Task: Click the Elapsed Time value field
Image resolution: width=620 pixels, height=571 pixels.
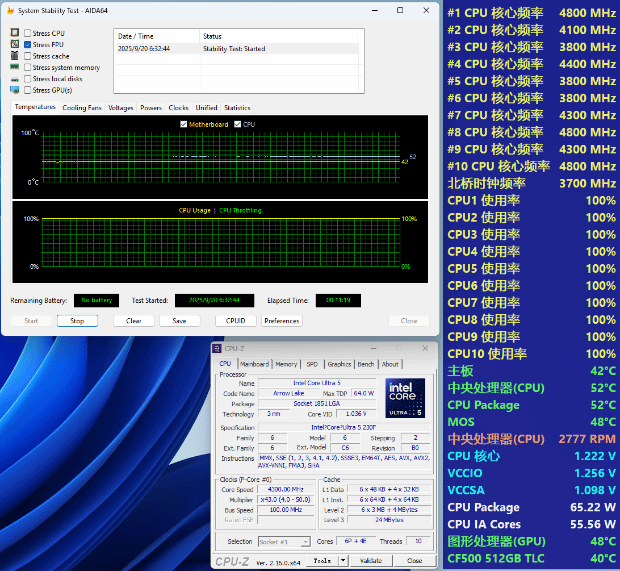Action: pyautogui.click(x=338, y=301)
